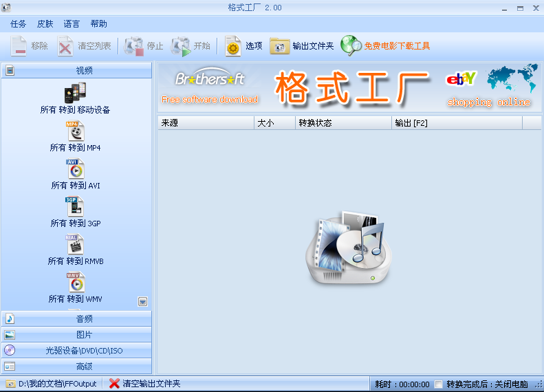Screen dimensions: 544x392
Task: Choose the 所有 转到 3GP icon
Action: click(x=74, y=206)
